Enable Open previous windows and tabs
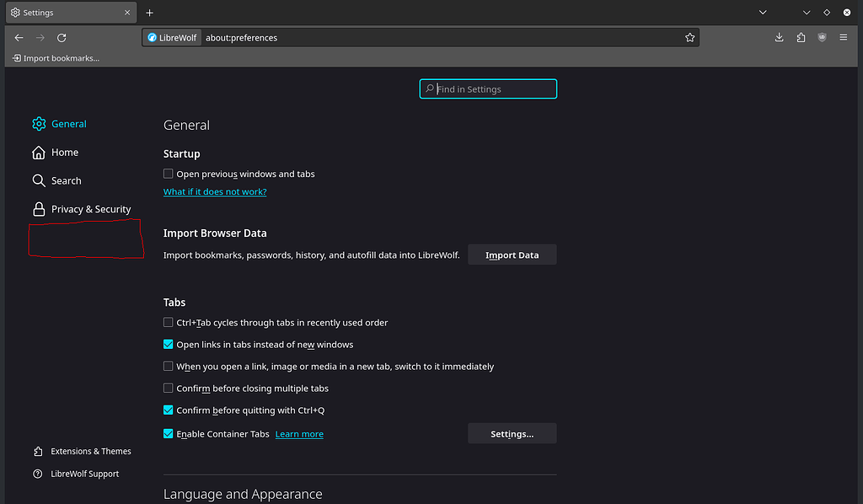This screenshot has width=863, height=504. click(168, 174)
